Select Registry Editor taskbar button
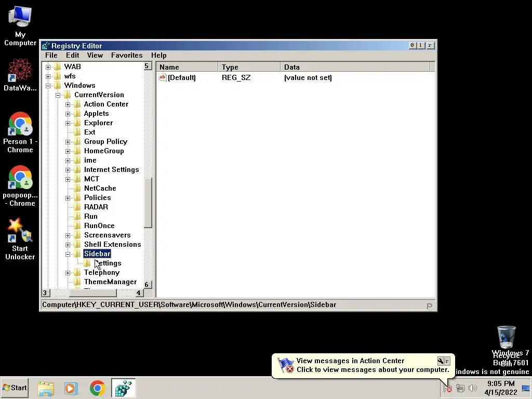This screenshot has width=532, height=399. (x=123, y=388)
